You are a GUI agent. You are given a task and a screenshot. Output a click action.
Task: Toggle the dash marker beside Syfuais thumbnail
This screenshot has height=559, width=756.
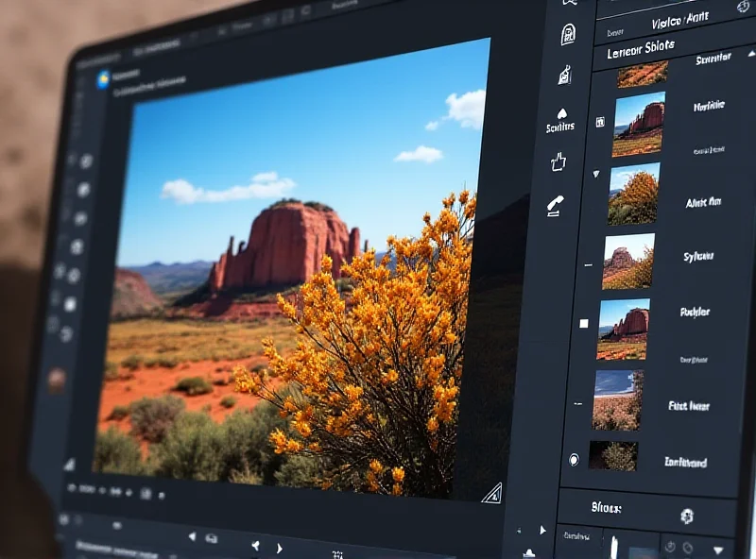tap(588, 265)
